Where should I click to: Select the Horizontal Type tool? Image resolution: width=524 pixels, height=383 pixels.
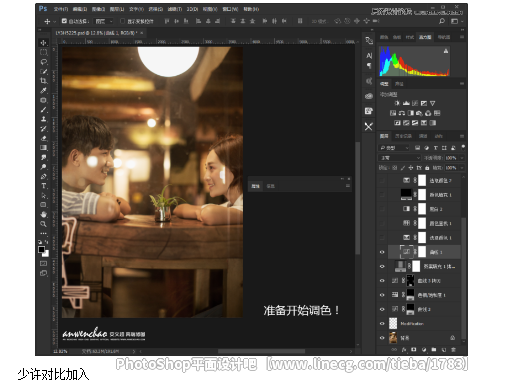point(43,186)
